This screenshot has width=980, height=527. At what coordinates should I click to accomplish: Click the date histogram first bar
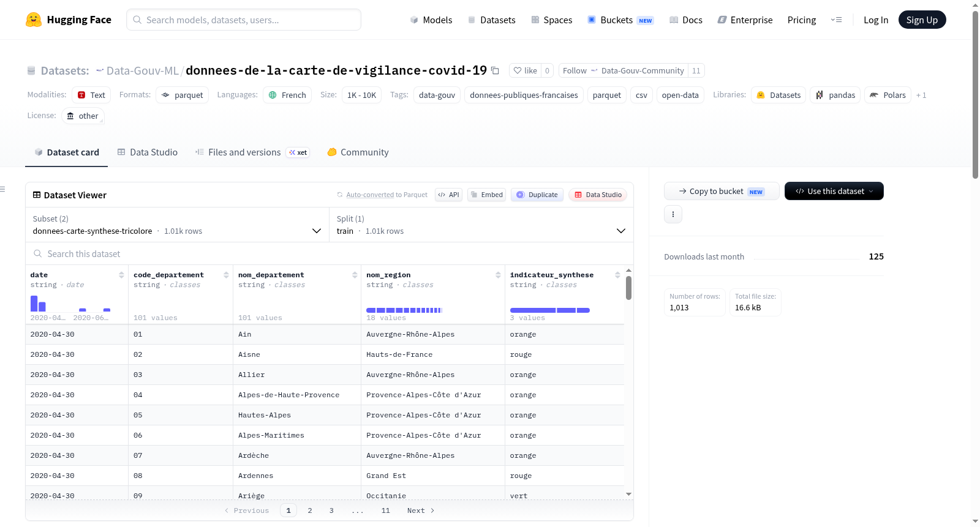point(34,304)
